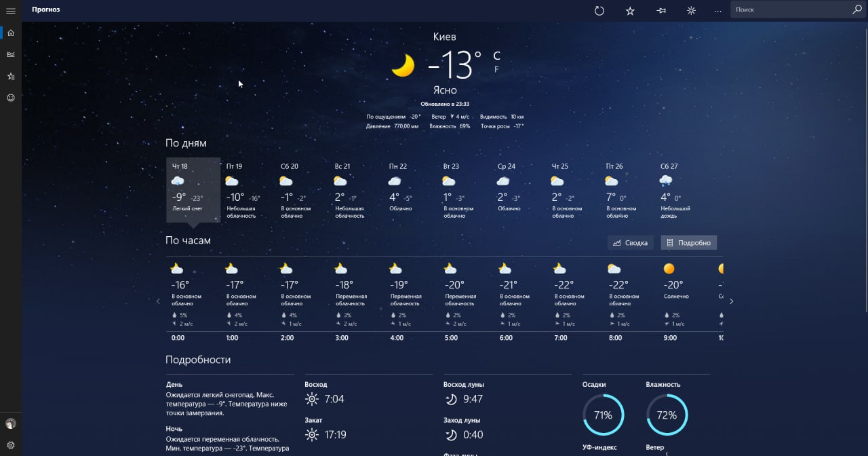The width and height of the screenshot is (868, 456).
Task: Click the current temperature -13°
Action: tap(454, 66)
